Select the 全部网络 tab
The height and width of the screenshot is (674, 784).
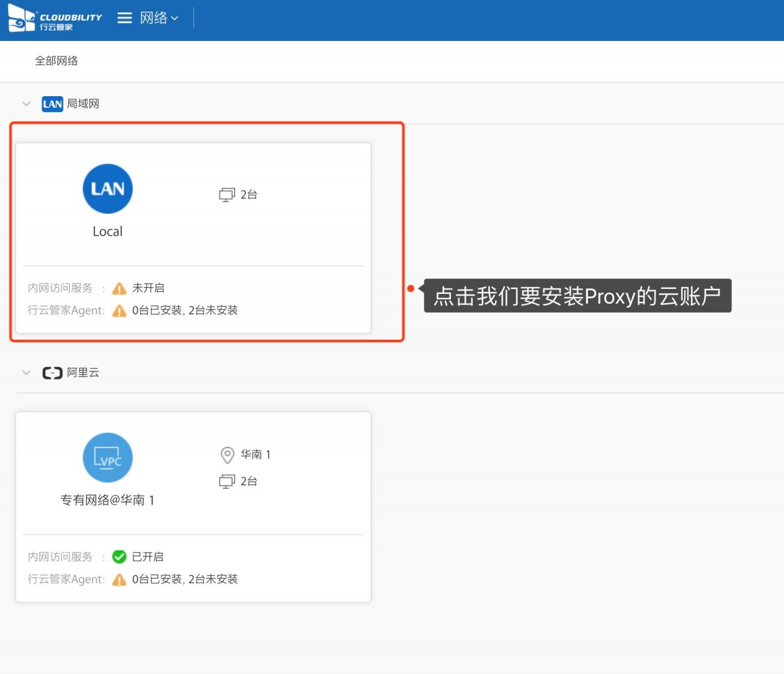point(56,61)
